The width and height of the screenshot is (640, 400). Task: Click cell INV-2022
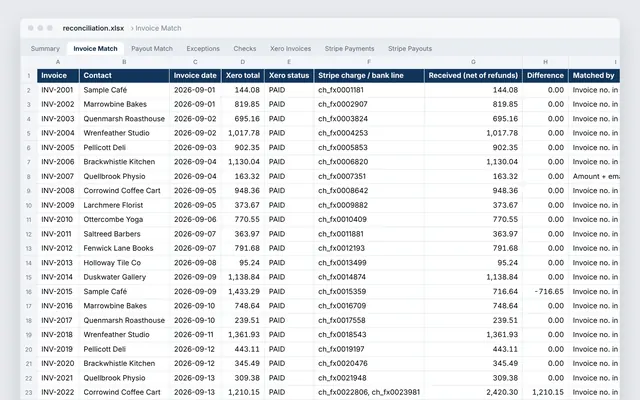point(58,393)
